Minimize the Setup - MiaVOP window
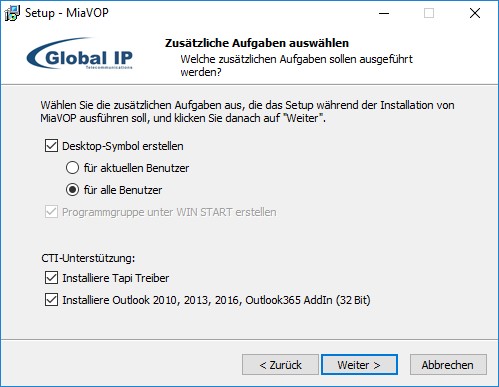The width and height of the screenshot is (499, 387). tap(384, 13)
